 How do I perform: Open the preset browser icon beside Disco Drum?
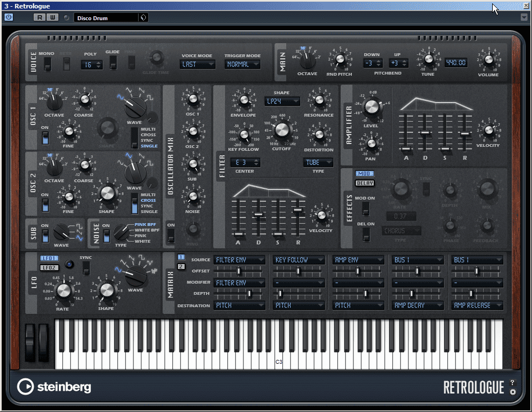[143, 17]
